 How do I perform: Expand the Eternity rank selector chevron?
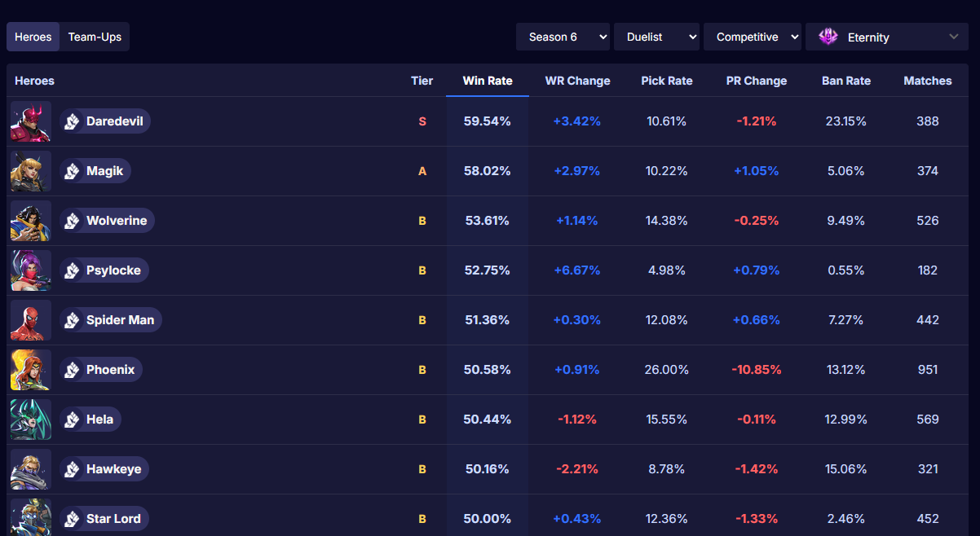[953, 37]
